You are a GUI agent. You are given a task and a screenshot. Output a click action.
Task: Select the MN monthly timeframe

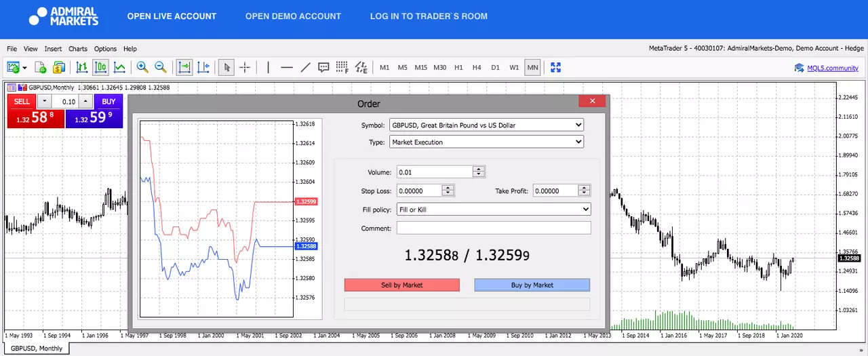coord(532,68)
